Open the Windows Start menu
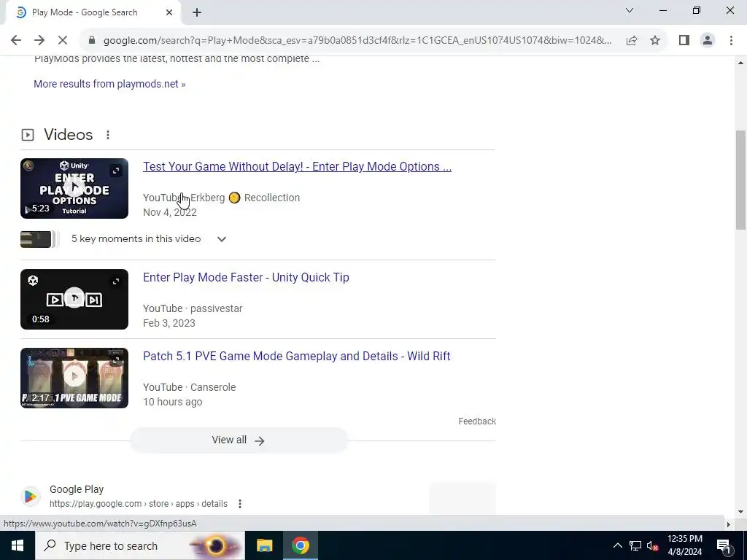 pos(18,545)
